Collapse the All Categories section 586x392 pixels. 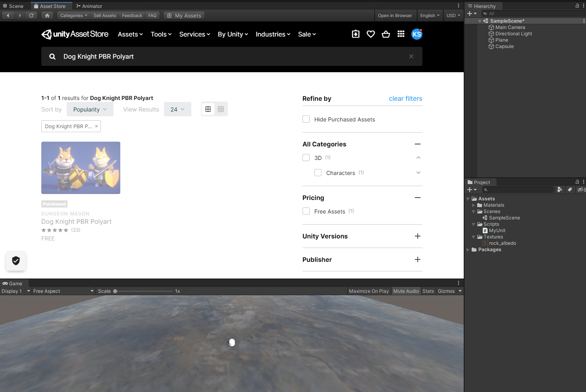(418, 144)
